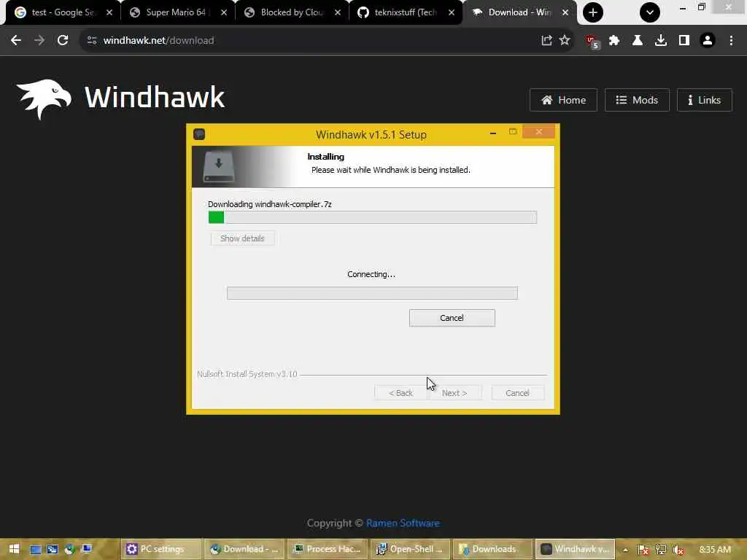Screen dimensions: 747x560
Task: Close the test - Google Search tab
Action: tap(109, 12)
